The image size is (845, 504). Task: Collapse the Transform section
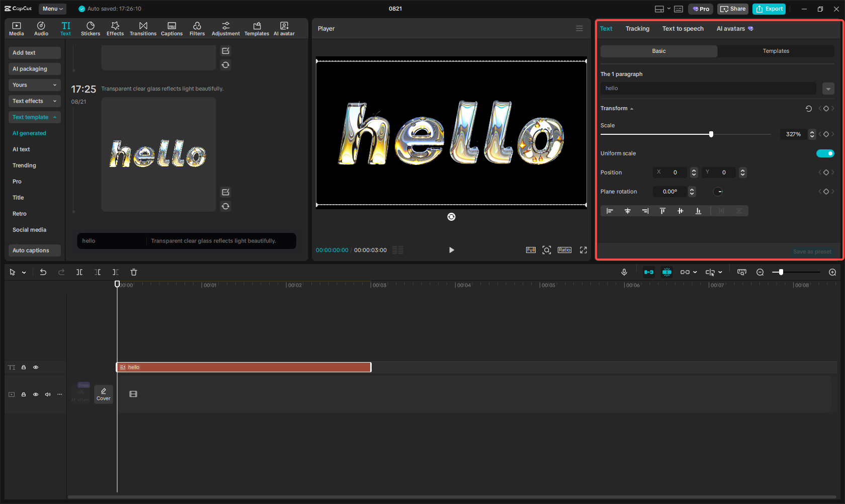pyautogui.click(x=631, y=108)
